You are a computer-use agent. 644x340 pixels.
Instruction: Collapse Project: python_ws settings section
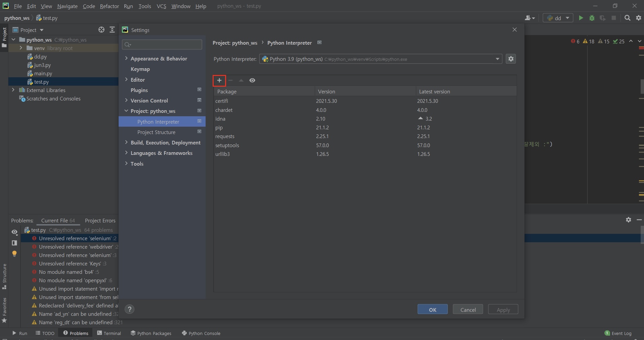126,111
